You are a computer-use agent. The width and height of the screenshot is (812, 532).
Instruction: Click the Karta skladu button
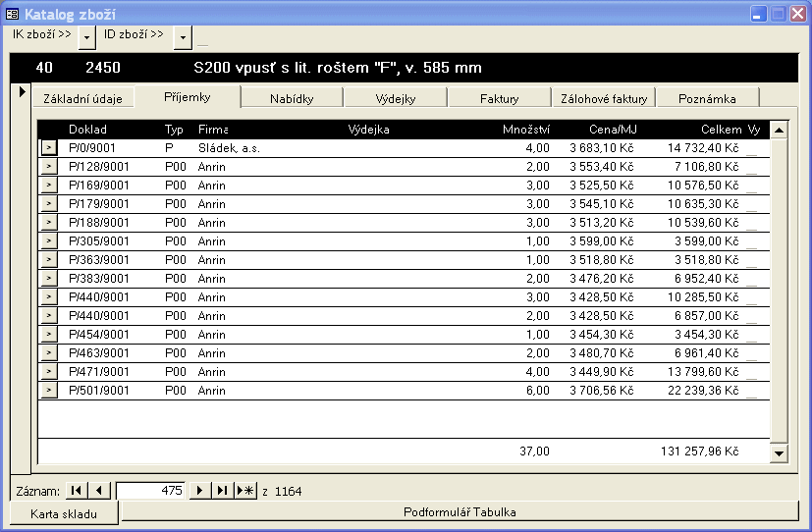65,512
